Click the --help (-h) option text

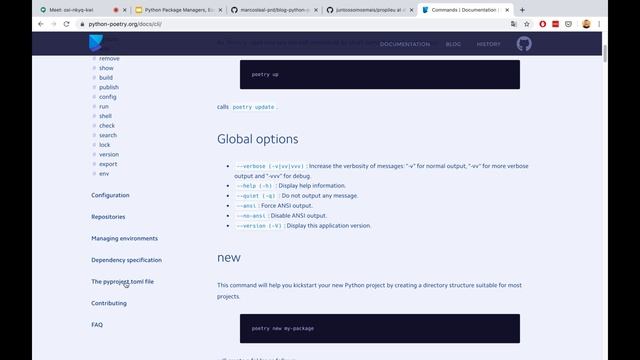click(254, 186)
